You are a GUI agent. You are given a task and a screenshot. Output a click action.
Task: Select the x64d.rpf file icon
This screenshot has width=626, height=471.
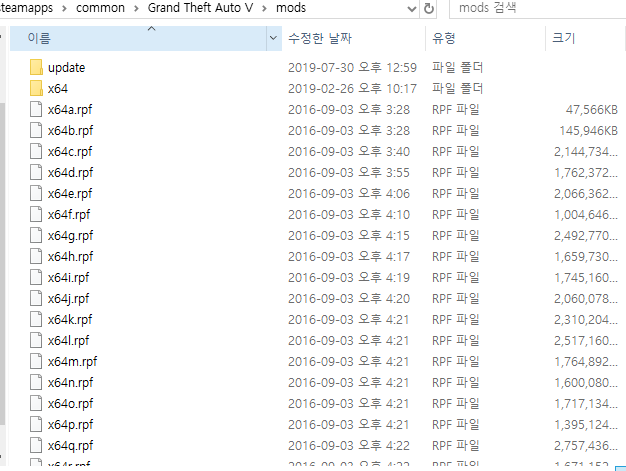click(36, 172)
